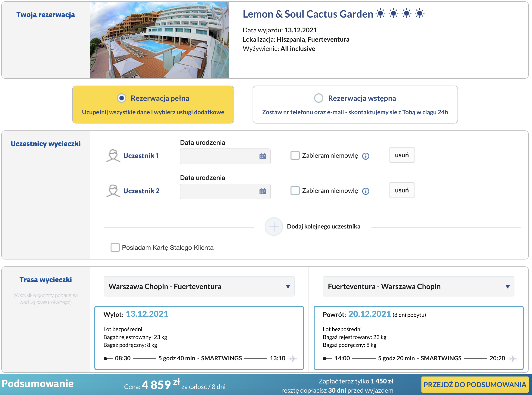Click Przejdź do podsumowania button
Image resolution: width=532 pixels, height=395 pixels.
point(475,385)
